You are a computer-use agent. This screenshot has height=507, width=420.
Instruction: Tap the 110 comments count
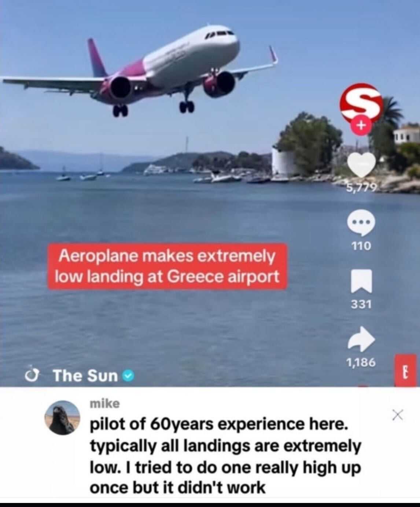pos(361,246)
